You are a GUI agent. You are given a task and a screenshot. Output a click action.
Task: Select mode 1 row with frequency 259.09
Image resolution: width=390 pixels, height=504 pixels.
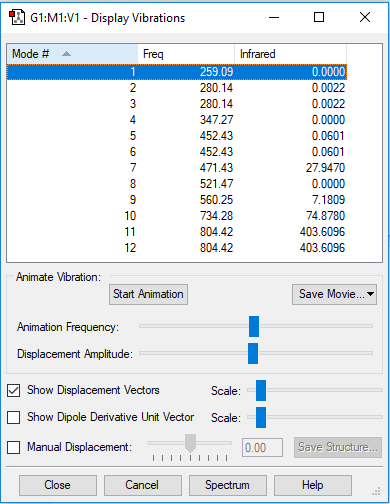point(177,72)
